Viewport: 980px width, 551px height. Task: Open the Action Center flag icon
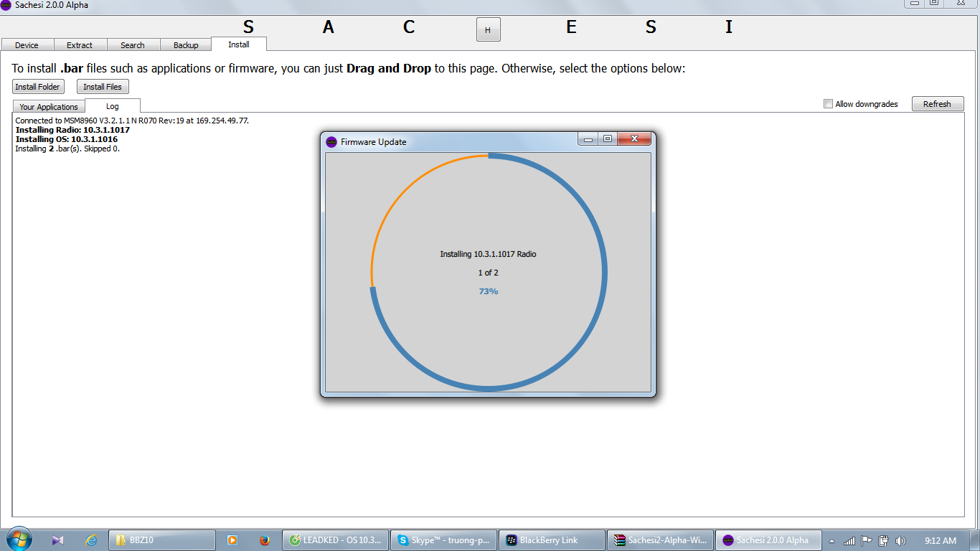(x=866, y=541)
